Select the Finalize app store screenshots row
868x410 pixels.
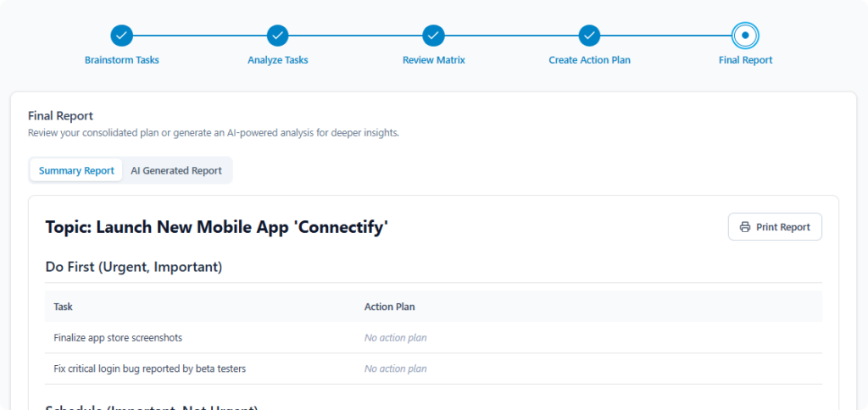118,337
